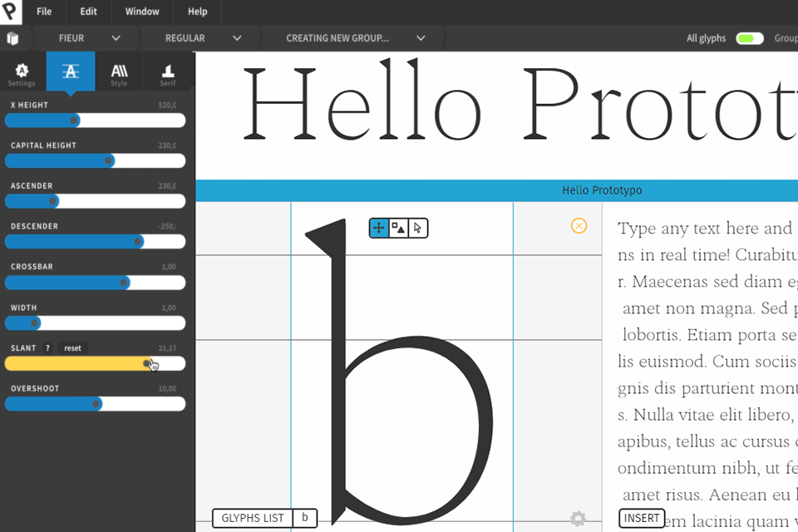Image resolution: width=798 pixels, height=532 pixels.
Task: Adjust the Overshoot slider
Action: click(95, 404)
